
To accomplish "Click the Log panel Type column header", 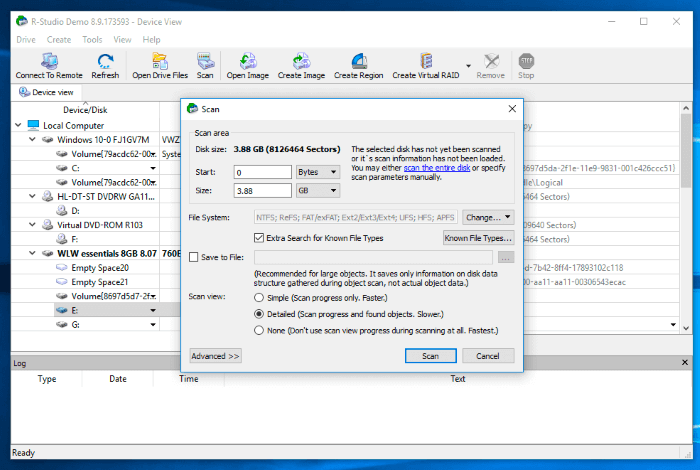I will tap(46, 378).
